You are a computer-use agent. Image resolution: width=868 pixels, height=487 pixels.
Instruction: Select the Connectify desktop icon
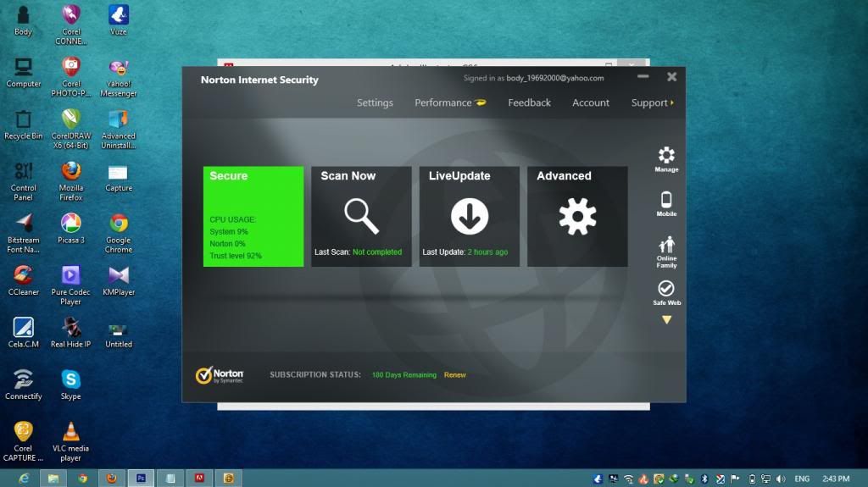pyautogui.click(x=23, y=385)
